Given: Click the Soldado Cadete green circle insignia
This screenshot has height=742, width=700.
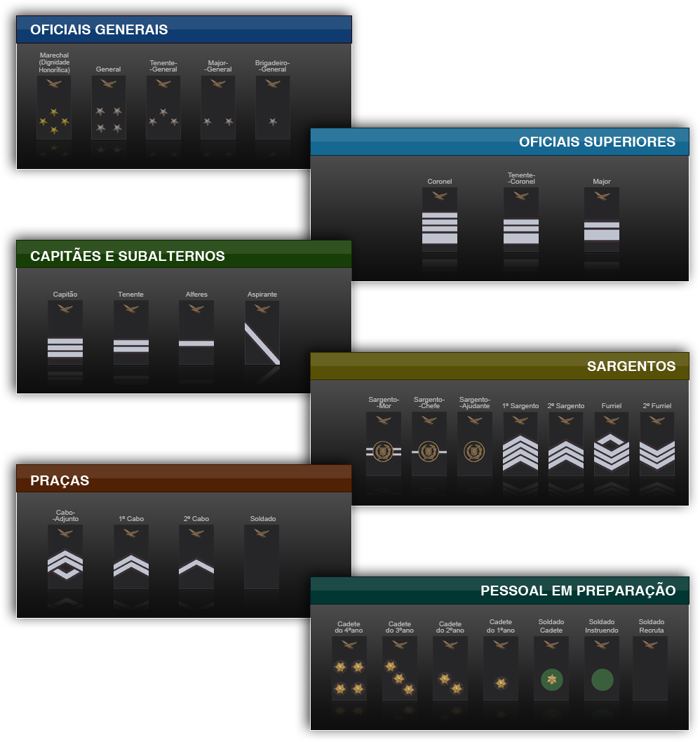Looking at the screenshot, I should pos(551,668).
